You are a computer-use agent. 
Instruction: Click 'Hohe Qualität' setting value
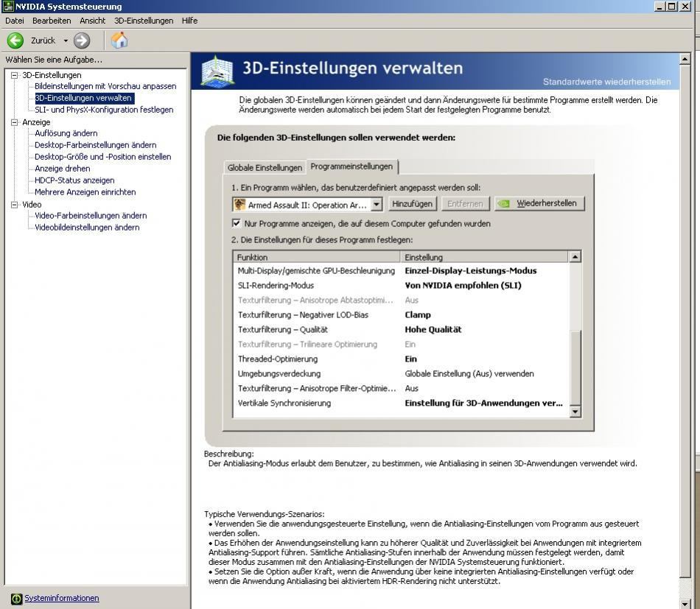tap(433, 330)
